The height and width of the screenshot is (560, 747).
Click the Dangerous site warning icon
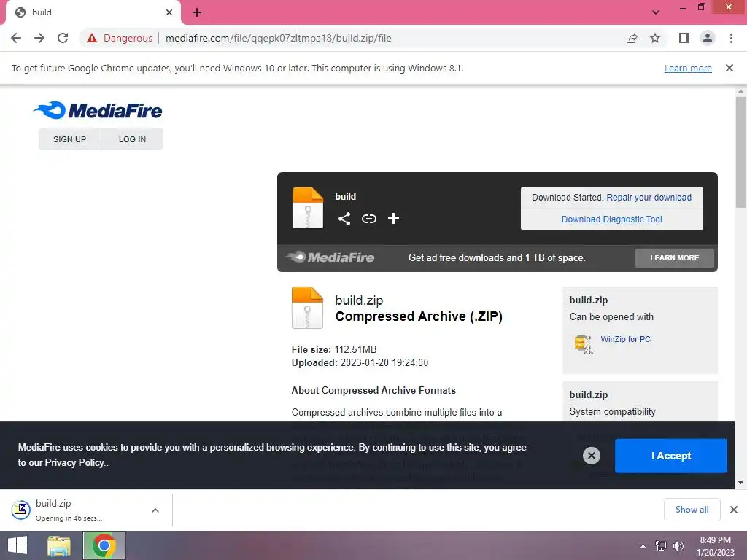(x=92, y=38)
